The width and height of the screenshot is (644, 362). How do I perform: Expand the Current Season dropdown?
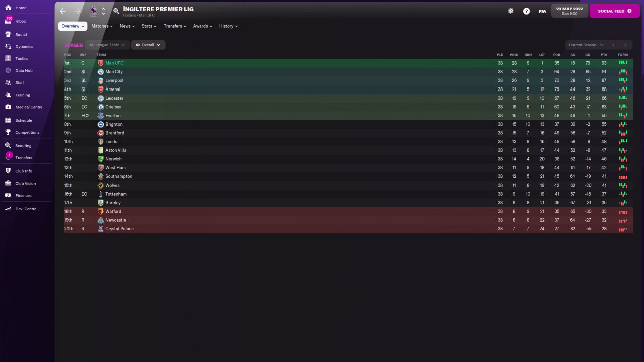tap(586, 45)
